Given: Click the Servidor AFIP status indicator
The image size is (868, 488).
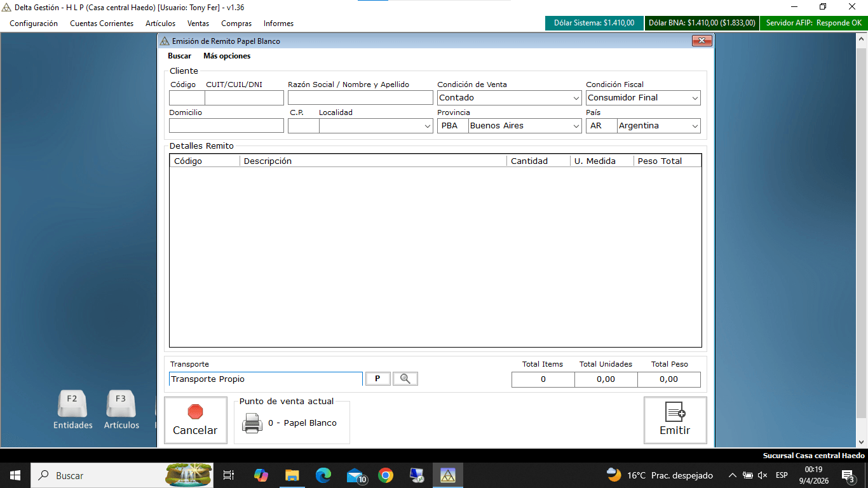Looking at the screenshot, I should 813,23.
